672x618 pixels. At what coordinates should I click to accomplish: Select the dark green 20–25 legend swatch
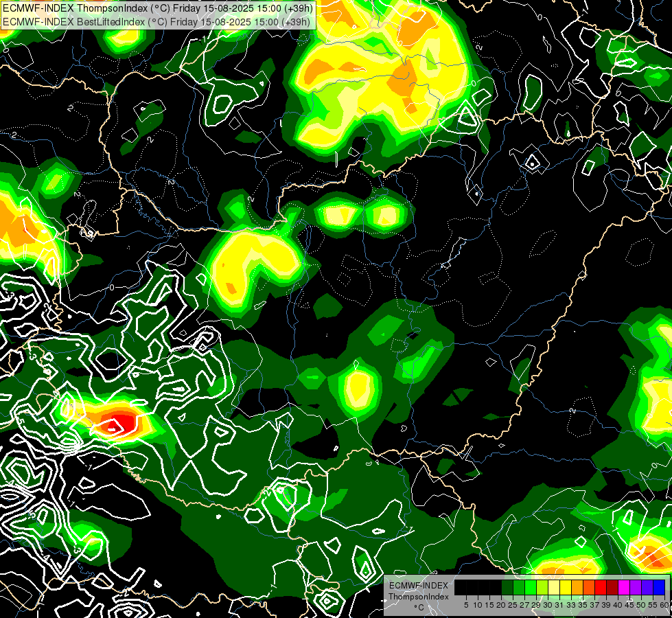point(507,587)
